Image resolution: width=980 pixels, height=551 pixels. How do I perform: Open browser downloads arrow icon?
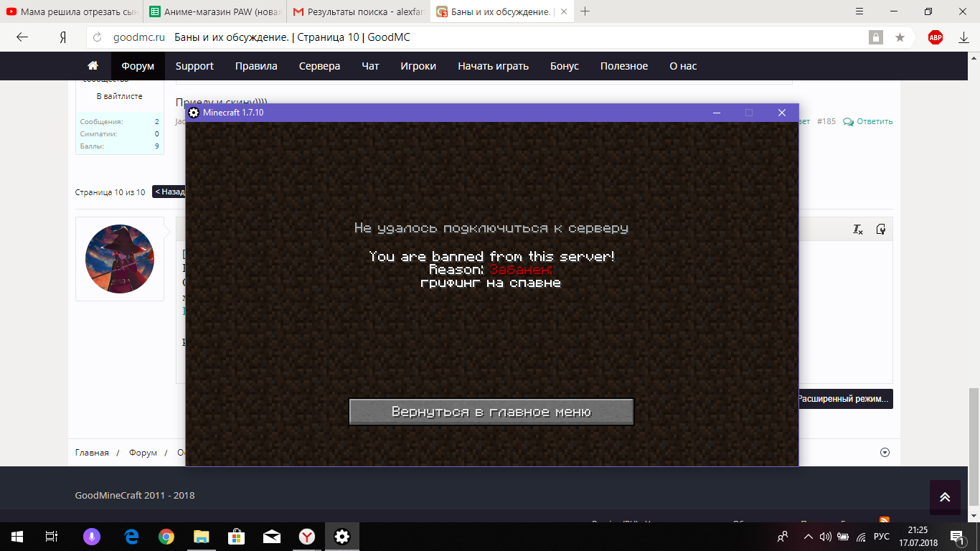pos(963,37)
